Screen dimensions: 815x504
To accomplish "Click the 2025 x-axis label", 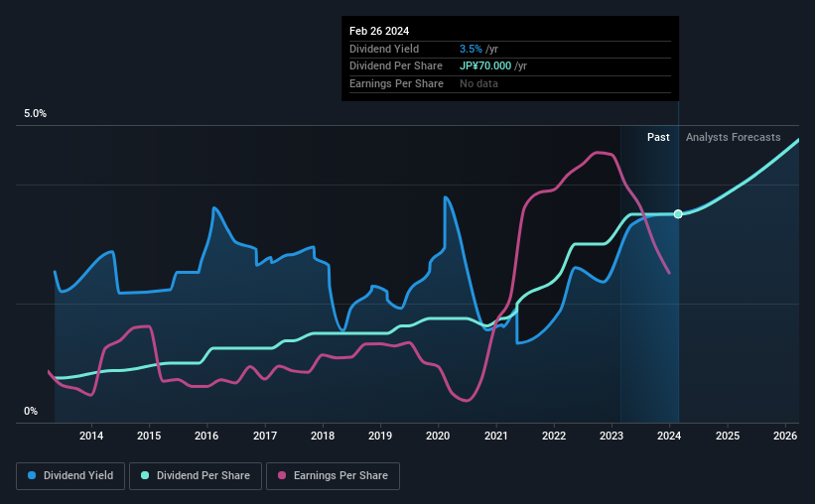I will click(728, 436).
